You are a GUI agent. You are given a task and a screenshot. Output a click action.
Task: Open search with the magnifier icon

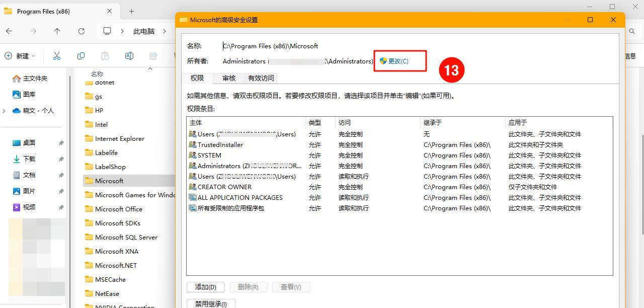632,31
